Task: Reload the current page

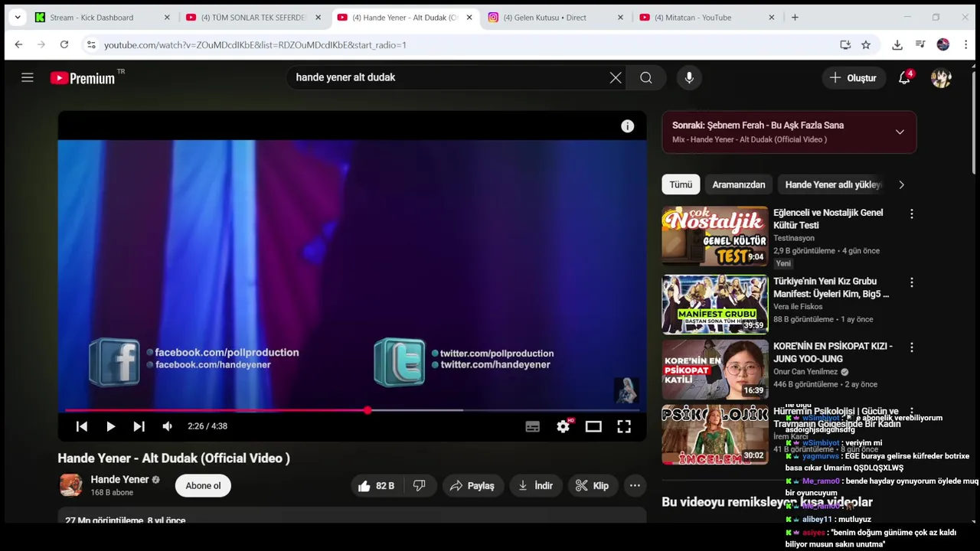Action: point(64,44)
